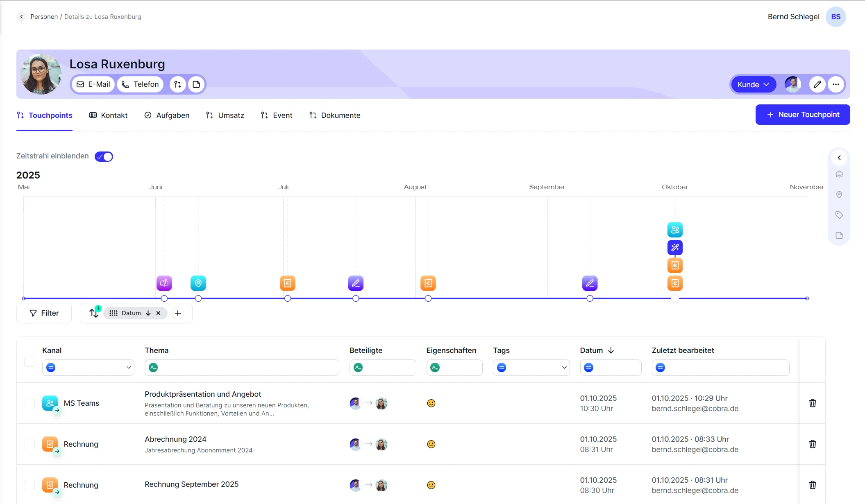
Task: Open the Dokumente tab
Action: [335, 115]
